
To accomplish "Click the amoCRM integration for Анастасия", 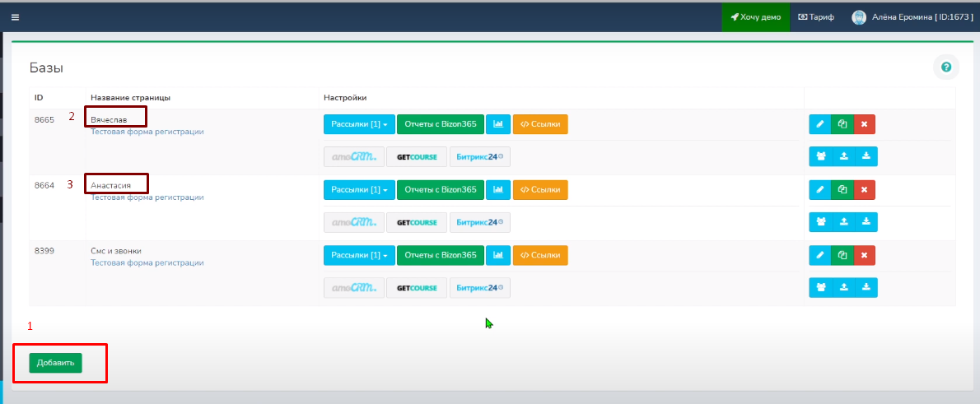I will click(353, 222).
